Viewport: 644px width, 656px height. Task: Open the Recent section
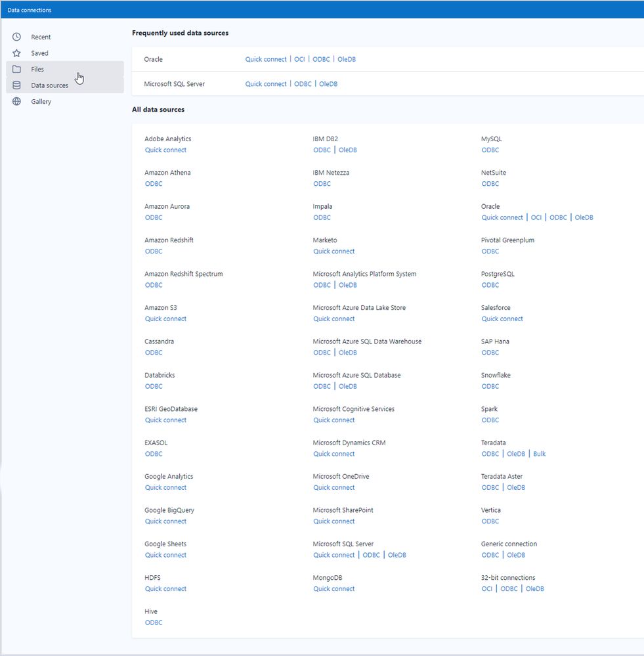(x=65, y=37)
